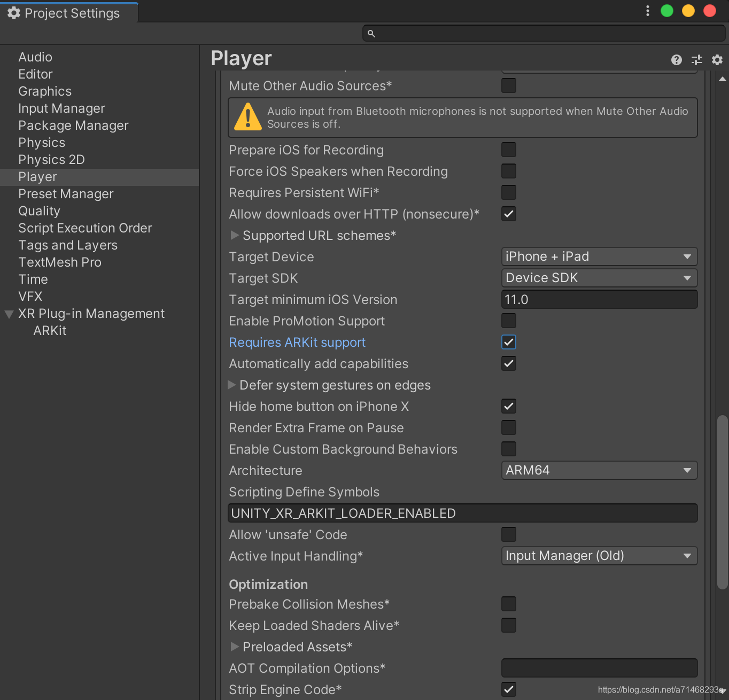Switch to the Graphics settings section
This screenshot has height=700, width=729.
pos(44,91)
